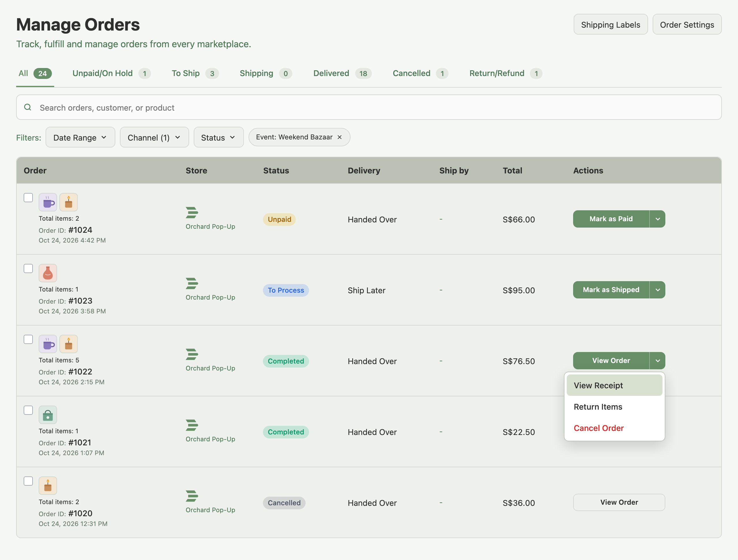
Task: Select the checkbox for order #1024
Action: [28, 198]
